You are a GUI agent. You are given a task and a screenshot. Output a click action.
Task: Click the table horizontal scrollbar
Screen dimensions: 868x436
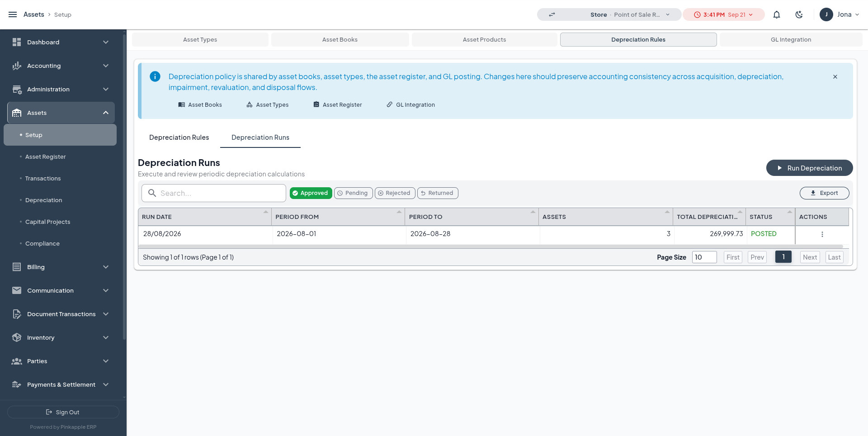point(491,246)
